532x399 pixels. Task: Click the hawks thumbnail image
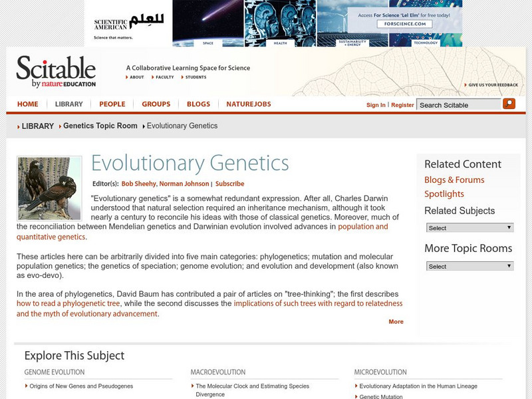click(x=50, y=188)
